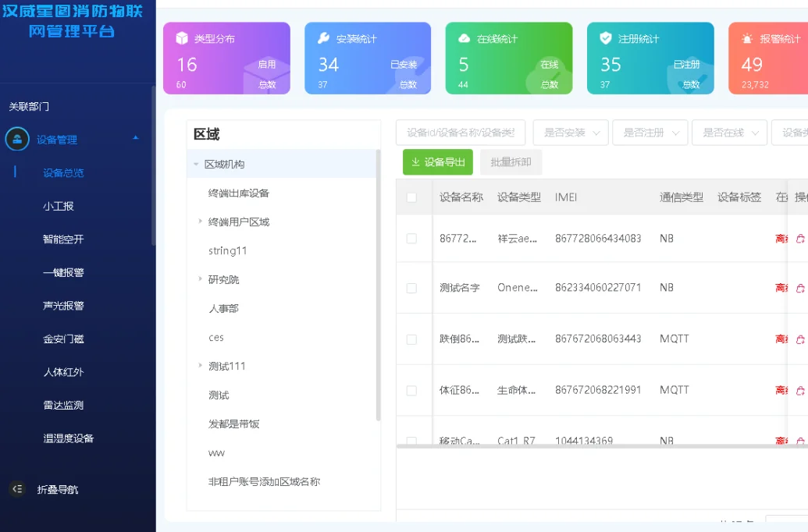Screen dimensions: 808x532
Task: Click the unbind icon in the first device row
Action: tap(800, 238)
